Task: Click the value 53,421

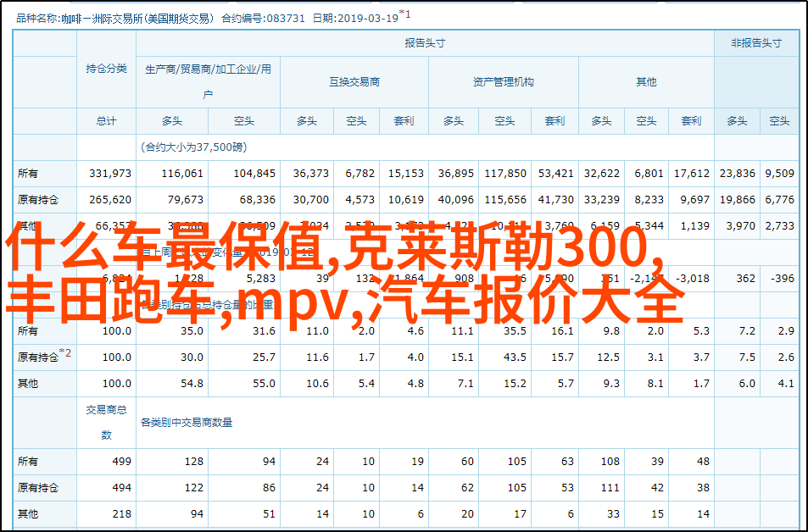Action: coord(556,174)
